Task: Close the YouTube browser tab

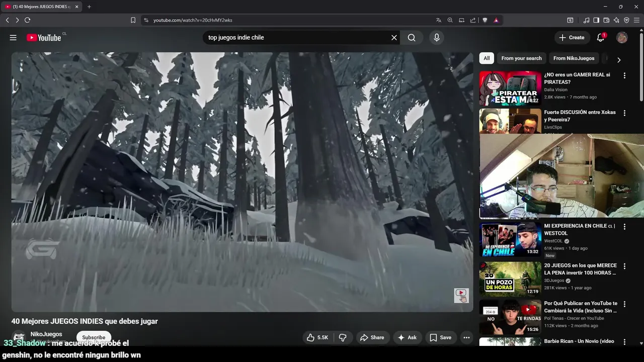Action: [x=76, y=7]
